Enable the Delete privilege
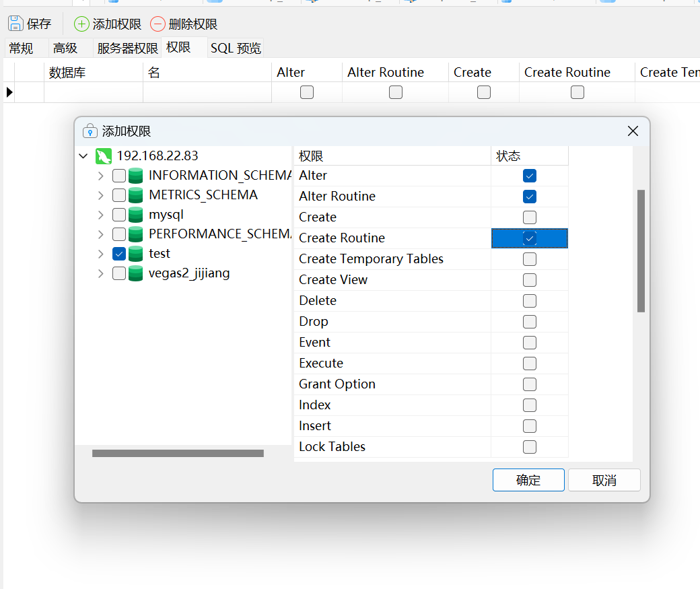Viewport: 700px width, 589px height. [530, 301]
